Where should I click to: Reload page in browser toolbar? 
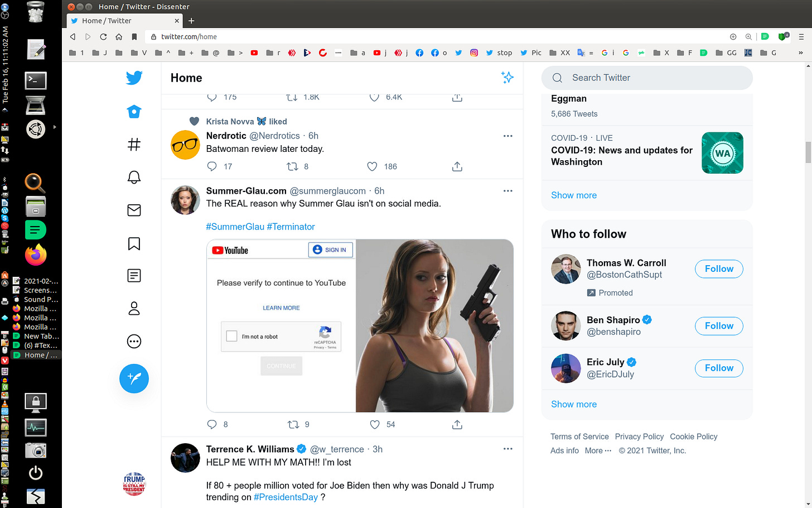coord(103,37)
